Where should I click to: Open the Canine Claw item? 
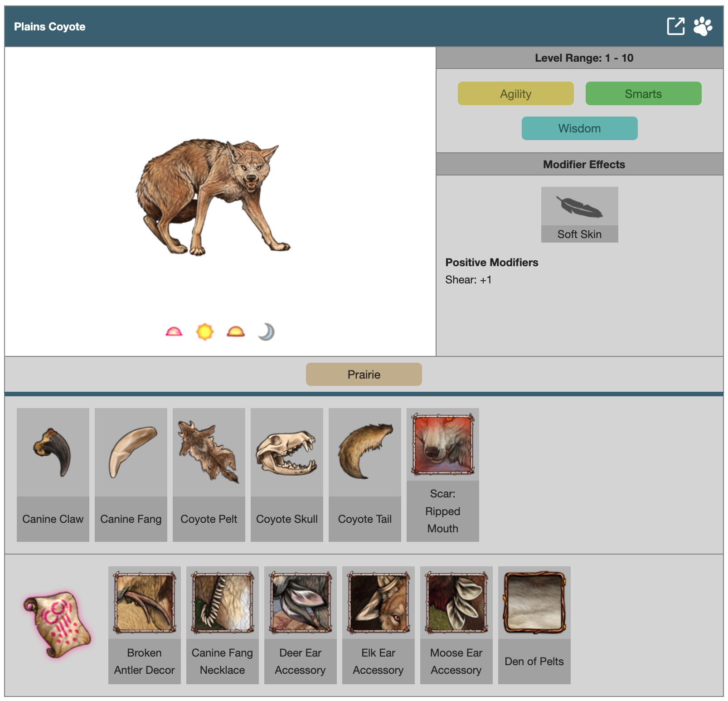[53, 474]
